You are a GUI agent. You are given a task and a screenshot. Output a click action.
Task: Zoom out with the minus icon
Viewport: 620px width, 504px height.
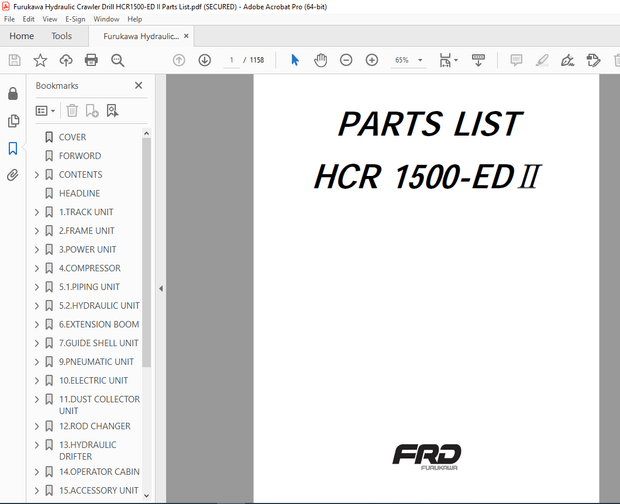[346, 60]
